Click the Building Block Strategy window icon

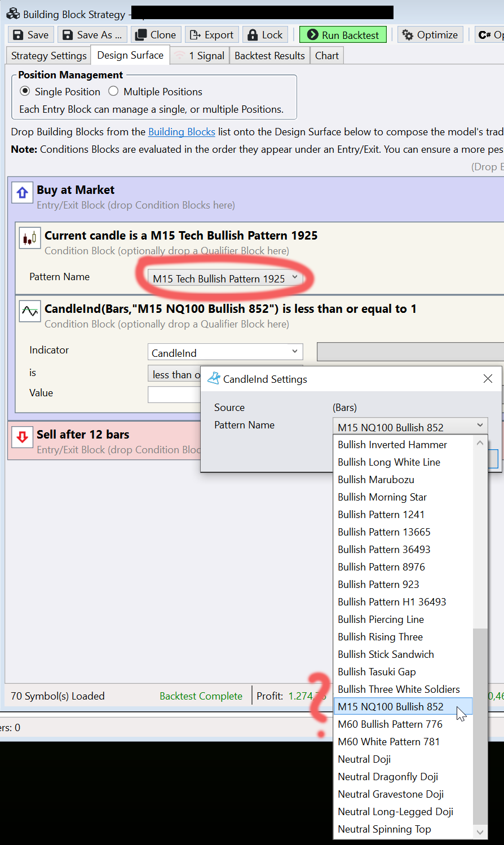(x=12, y=14)
